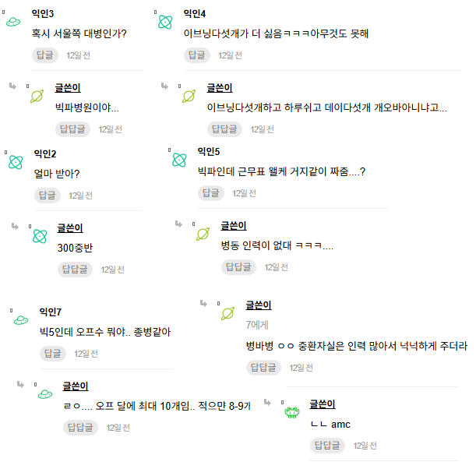Screen dimensions: 476x469
Task: Click 익인7's UFO avatar icon
Action: (x=21, y=319)
